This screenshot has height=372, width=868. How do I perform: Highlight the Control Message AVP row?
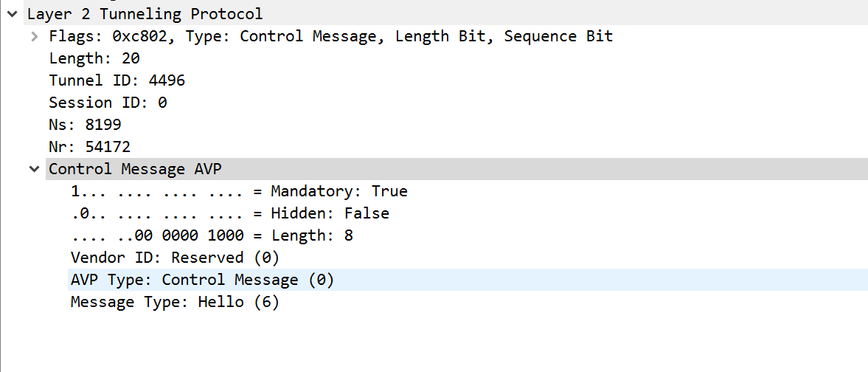(135, 169)
